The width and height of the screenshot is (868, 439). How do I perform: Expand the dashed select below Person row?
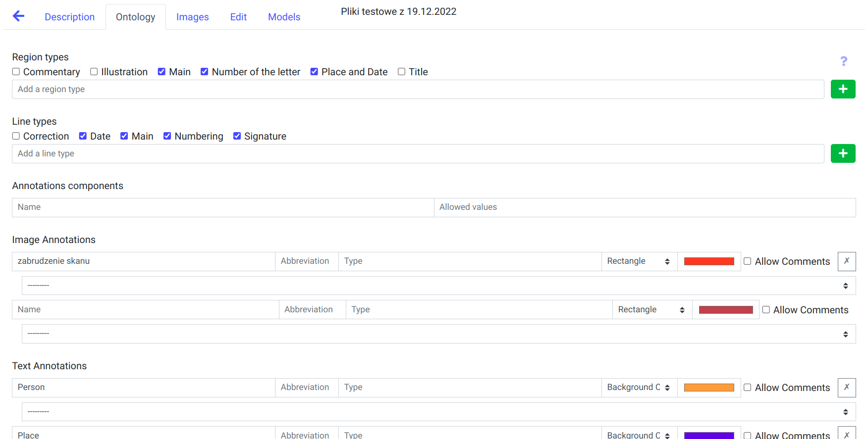[438, 412]
